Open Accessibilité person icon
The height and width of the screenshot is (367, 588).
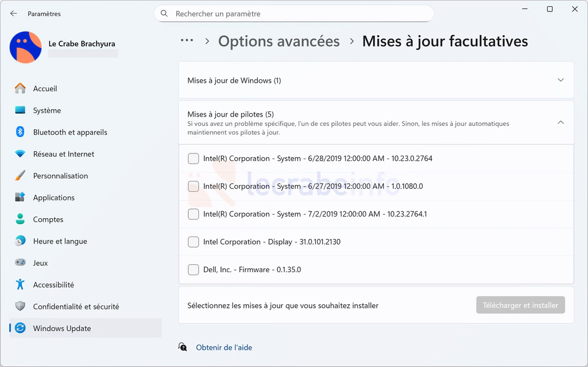click(x=20, y=285)
